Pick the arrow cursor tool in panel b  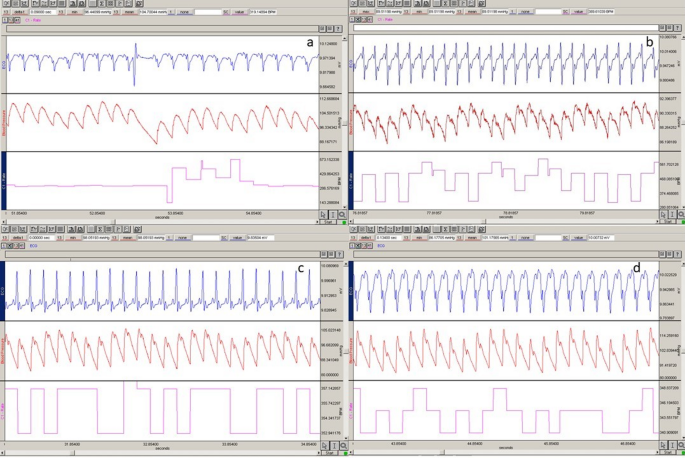tap(663, 215)
